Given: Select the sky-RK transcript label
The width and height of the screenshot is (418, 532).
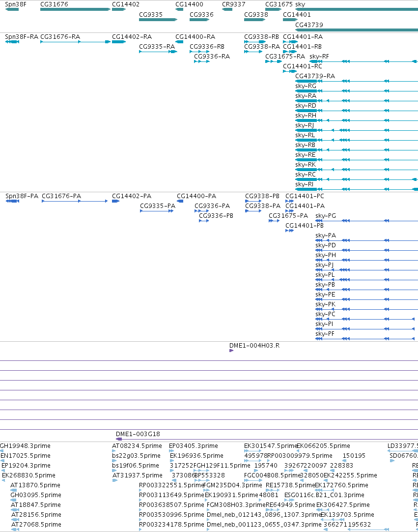Looking at the screenshot, I should coord(306,165).
